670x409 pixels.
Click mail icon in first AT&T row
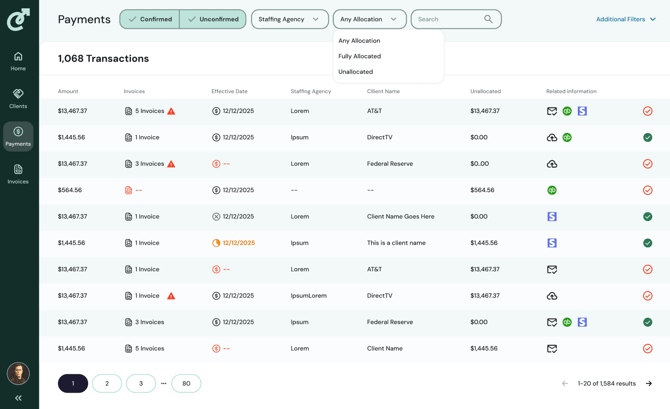(x=552, y=111)
